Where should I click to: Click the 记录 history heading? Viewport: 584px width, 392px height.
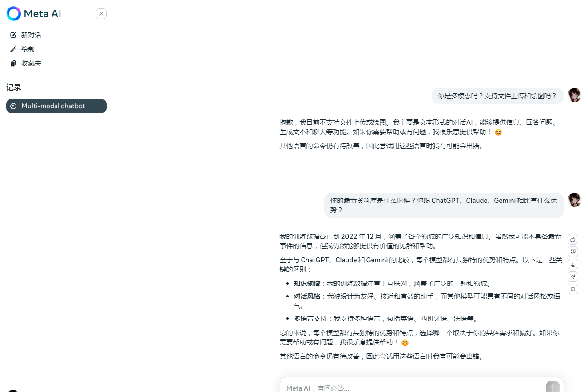(14, 87)
